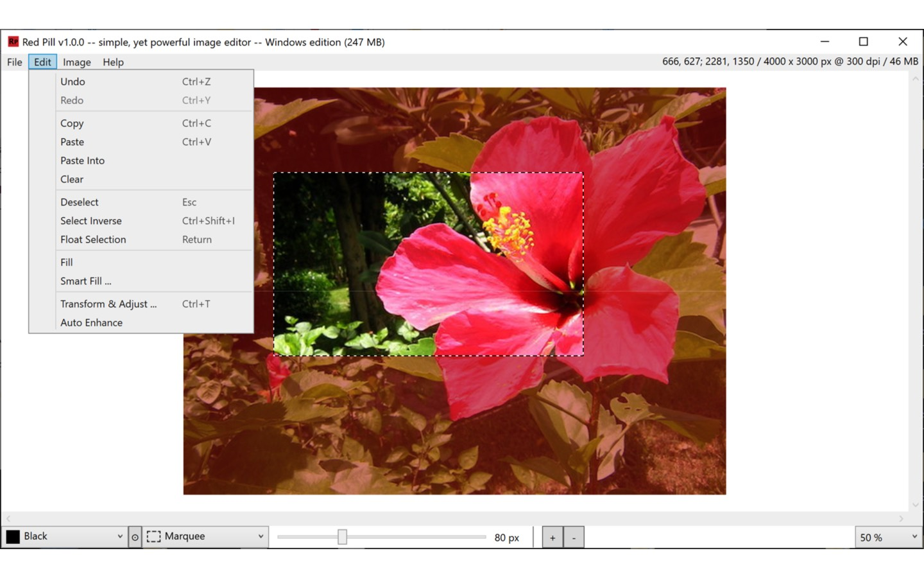Maximize the Red Pill window
Screen dimensions: 924x578
click(863, 42)
